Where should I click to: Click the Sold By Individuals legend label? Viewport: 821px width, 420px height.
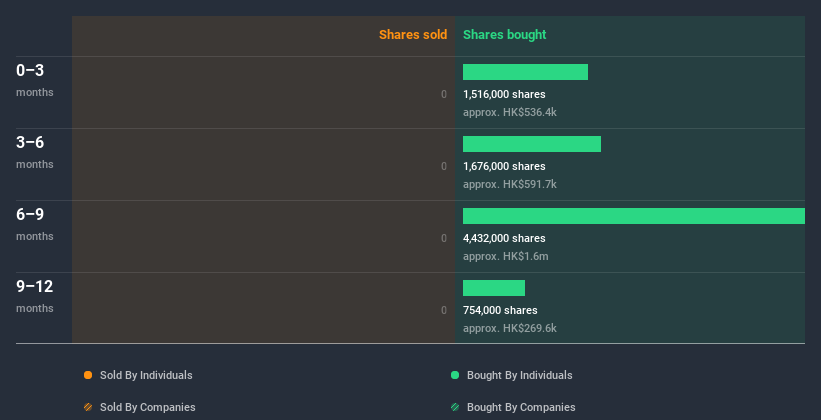(x=146, y=375)
